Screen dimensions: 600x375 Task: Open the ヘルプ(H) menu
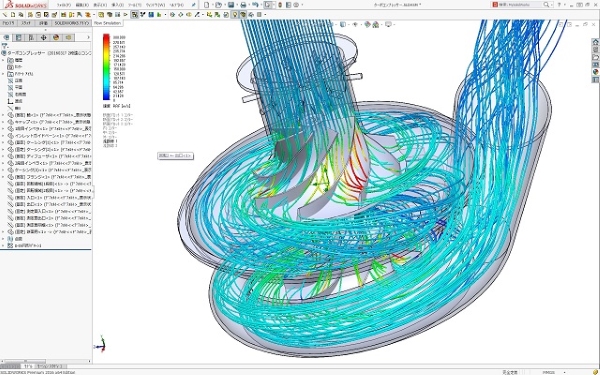(177, 5)
